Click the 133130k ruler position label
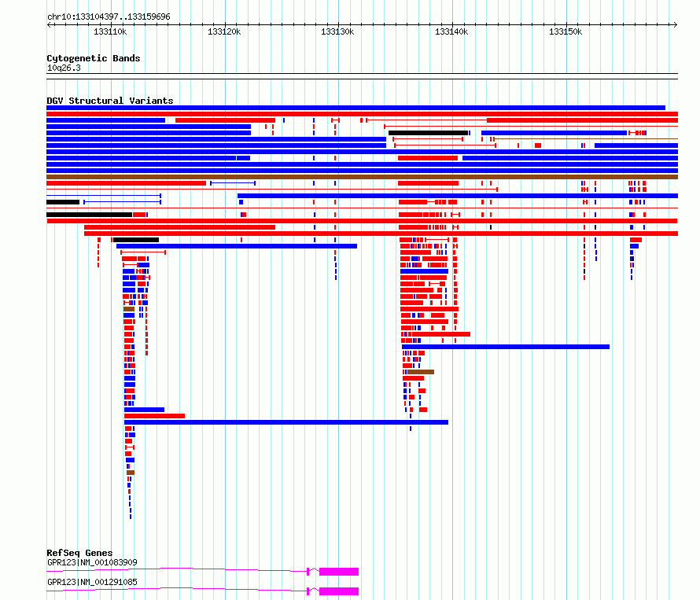This screenshot has height=600, width=700. [337, 31]
